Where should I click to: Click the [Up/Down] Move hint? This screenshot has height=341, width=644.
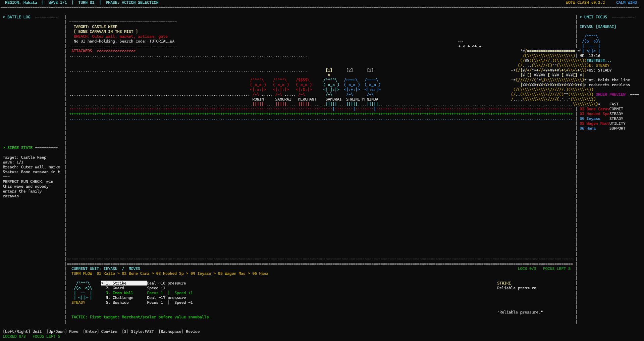point(62,332)
